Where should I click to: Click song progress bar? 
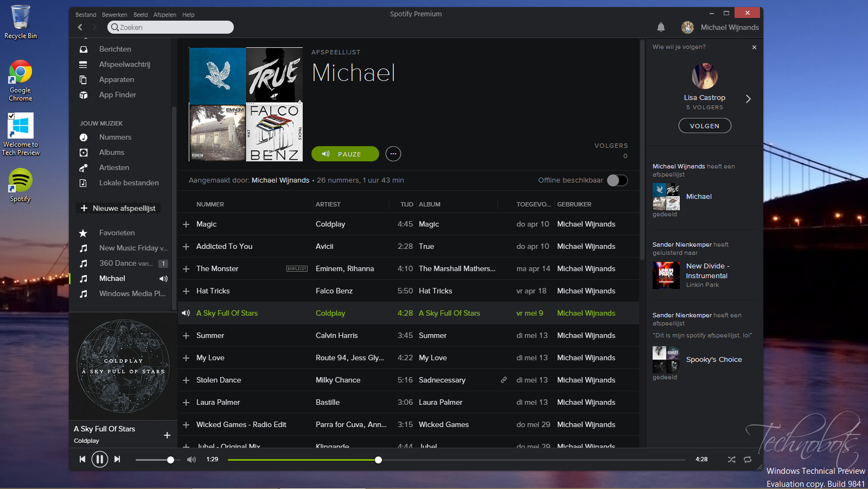tap(456, 459)
